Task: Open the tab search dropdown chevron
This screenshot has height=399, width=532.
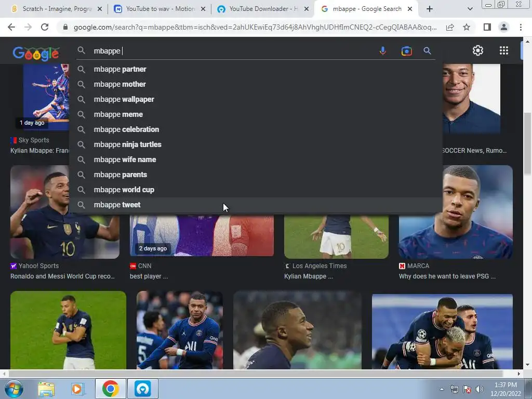Action: pyautogui.click(x=470, y=9)
